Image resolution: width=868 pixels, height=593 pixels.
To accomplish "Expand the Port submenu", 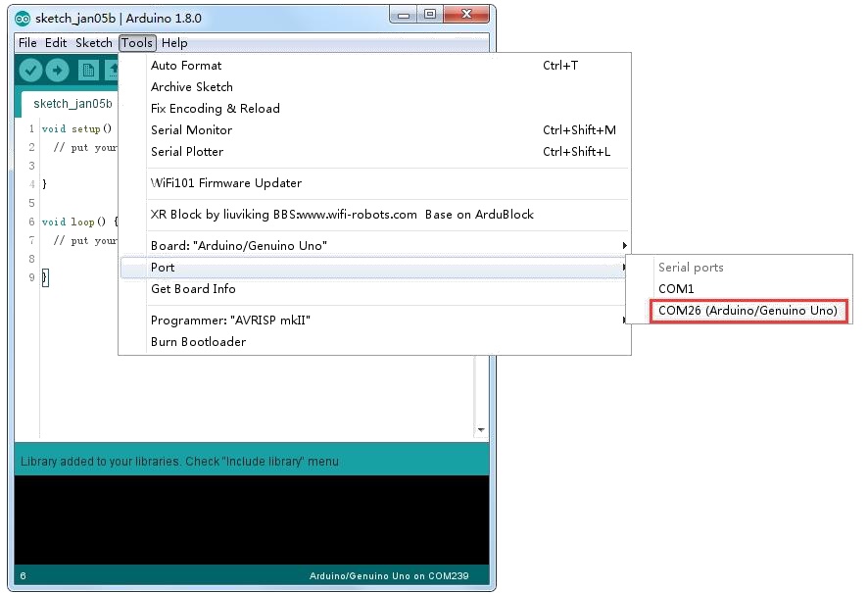I will click(375, 268).
